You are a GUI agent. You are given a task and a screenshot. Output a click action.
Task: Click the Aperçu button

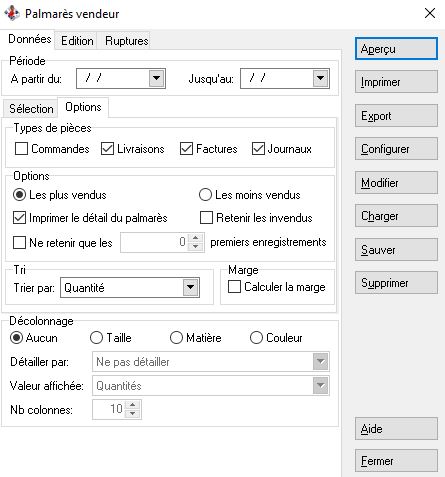(x=396, y=49)
